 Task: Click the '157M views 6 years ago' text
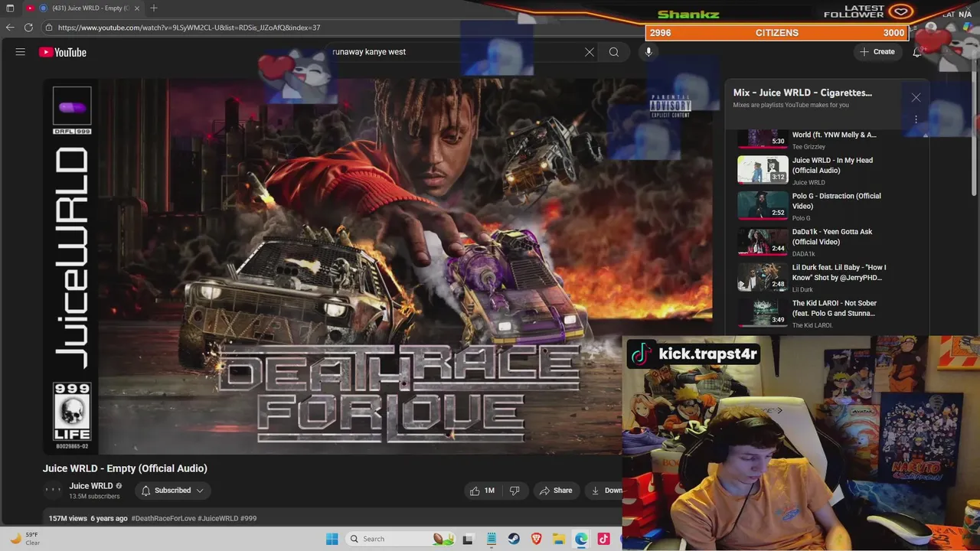point(88,518)
